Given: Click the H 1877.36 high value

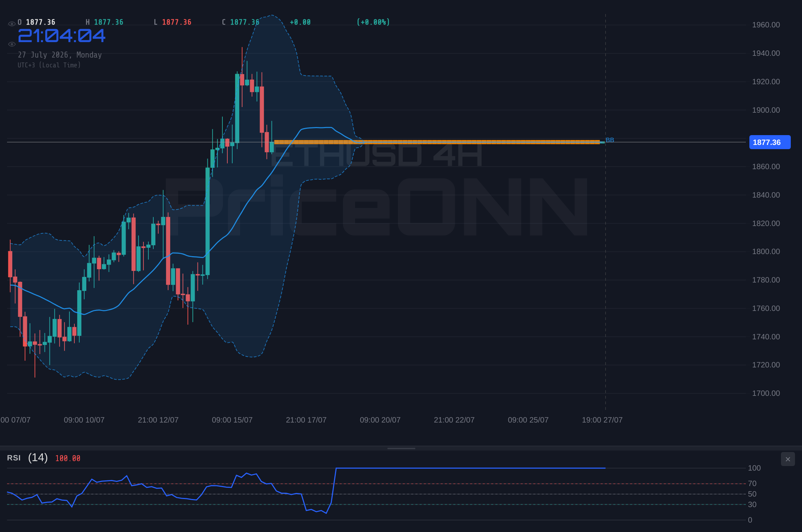Looking at the screenshot, I should pyautogui.click(x=105, y=22).
